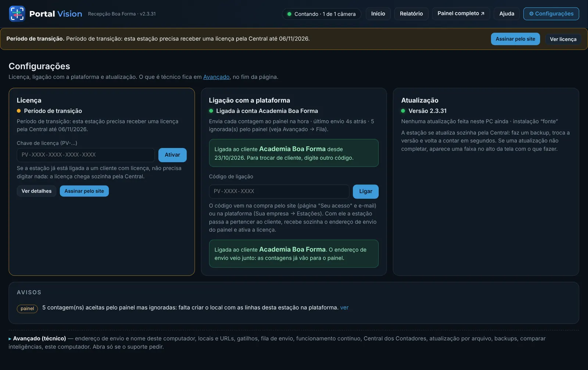Click the Ligação com a plataforma heading
588x370 pixels.
point(250,100)
